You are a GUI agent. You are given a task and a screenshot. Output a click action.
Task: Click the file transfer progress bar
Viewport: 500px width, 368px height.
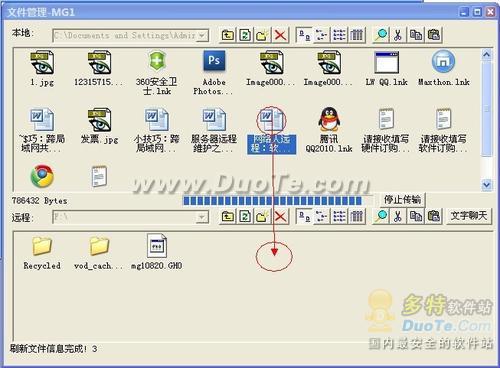(x=273, y=201)
